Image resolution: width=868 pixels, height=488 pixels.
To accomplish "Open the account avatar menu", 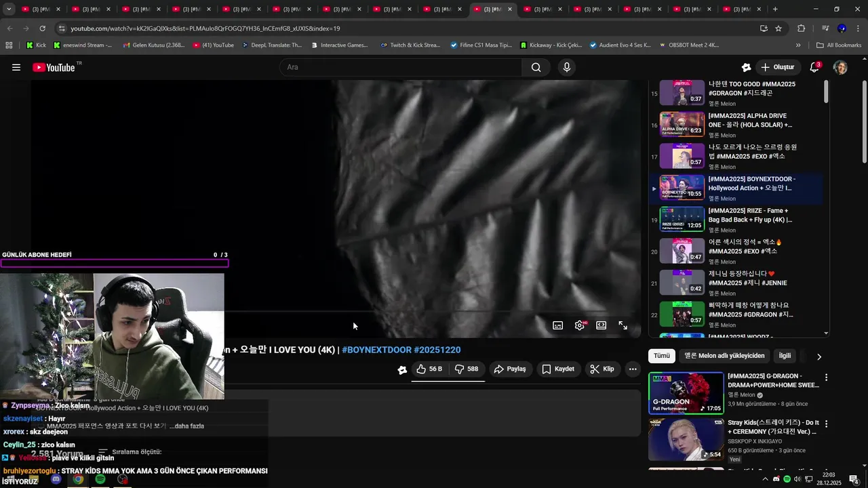I will [840, 67].
